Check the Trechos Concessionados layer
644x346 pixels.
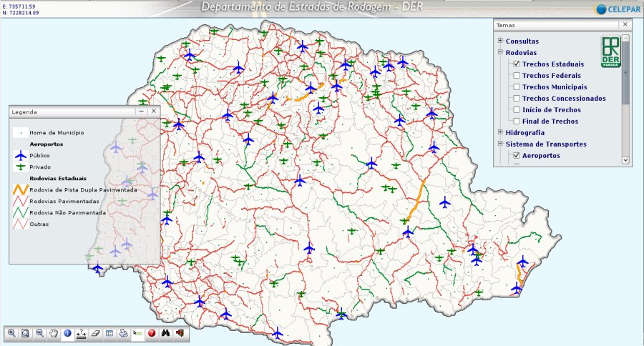[516, 99]
